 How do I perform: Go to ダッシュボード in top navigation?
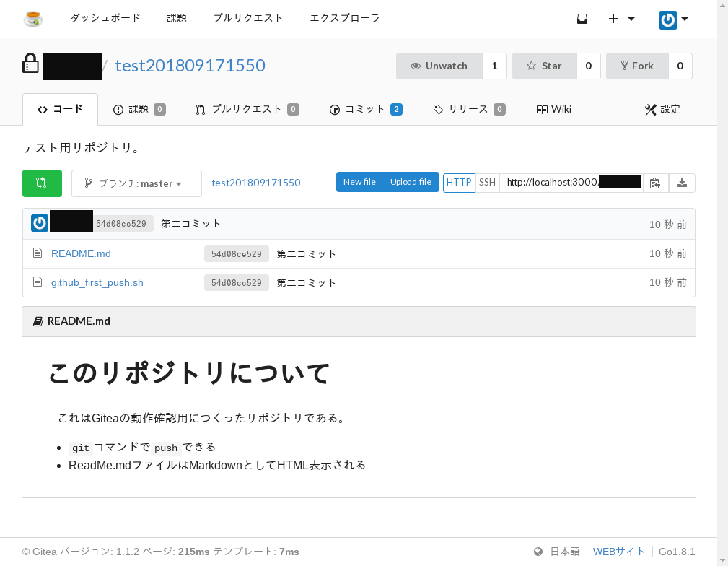click(105, 18)
